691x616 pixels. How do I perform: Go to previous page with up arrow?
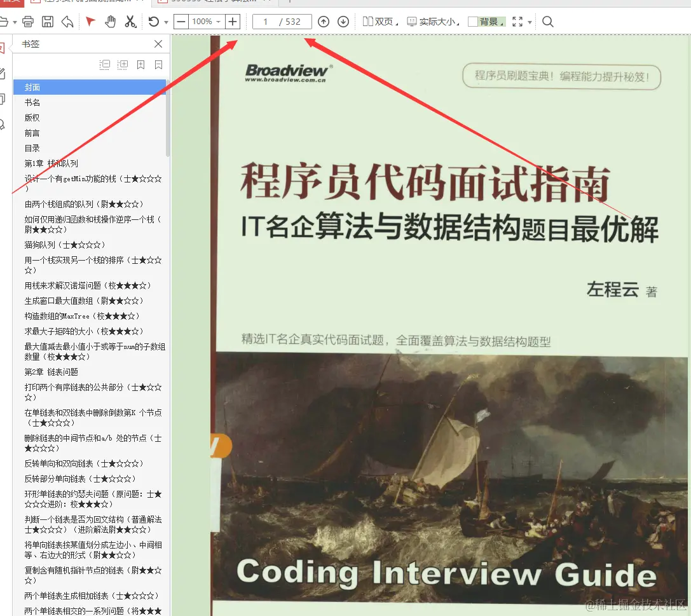324,21
